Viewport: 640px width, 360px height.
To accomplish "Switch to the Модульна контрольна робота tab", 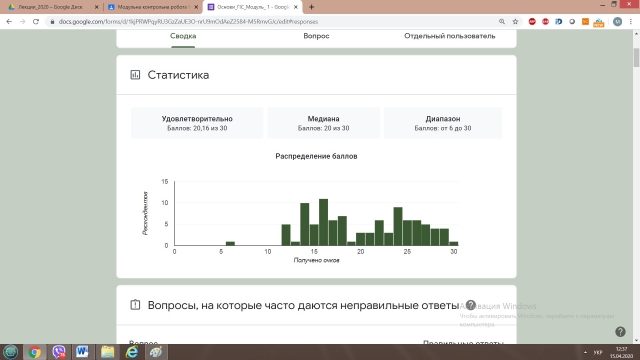I will coord(152,7).
